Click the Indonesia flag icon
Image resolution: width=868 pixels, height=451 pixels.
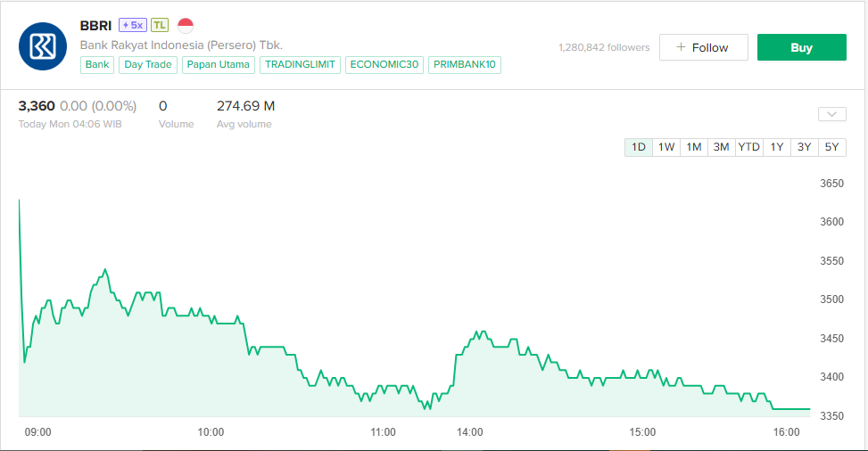[x=186, y=26]
